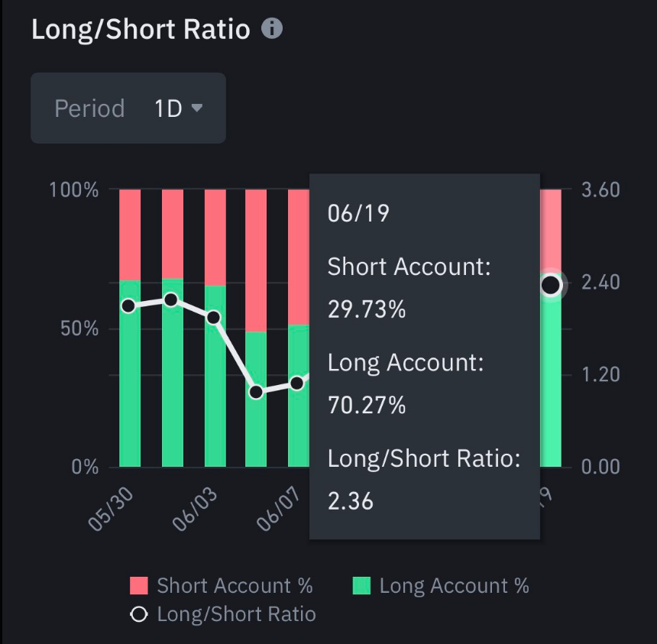Click the red Short Account legend swatch

tap(139, 586)
